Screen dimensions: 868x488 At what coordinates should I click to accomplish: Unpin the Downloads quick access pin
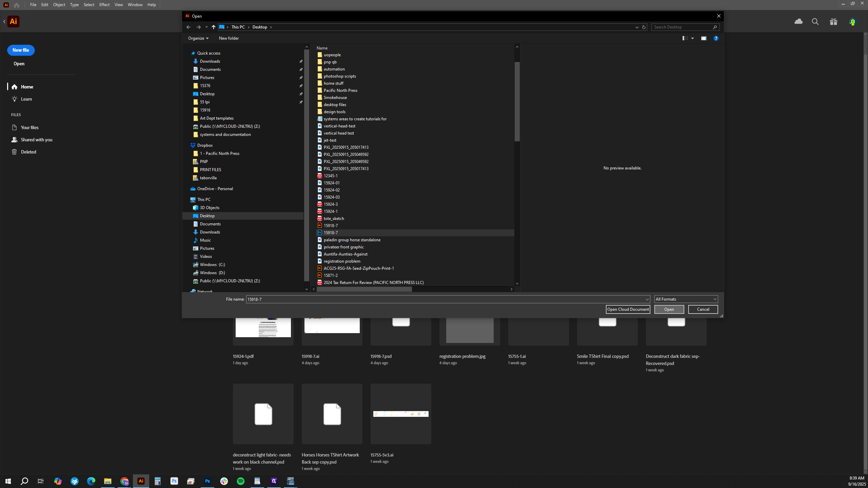[301, 61]
